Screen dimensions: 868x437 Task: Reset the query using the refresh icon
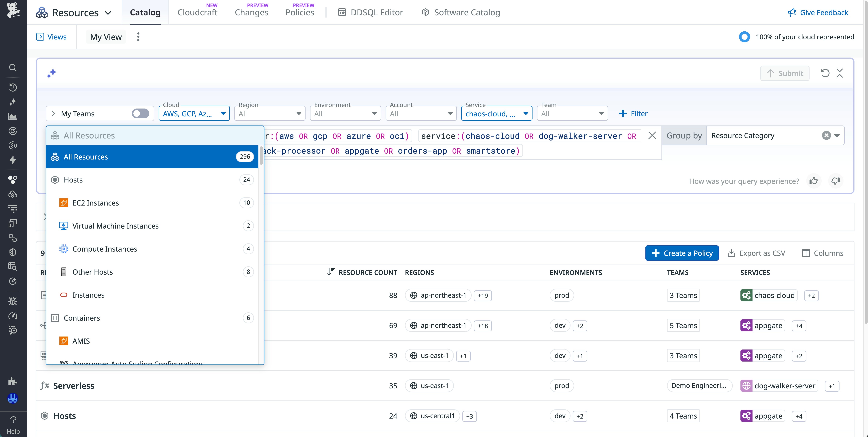[825, 73]
